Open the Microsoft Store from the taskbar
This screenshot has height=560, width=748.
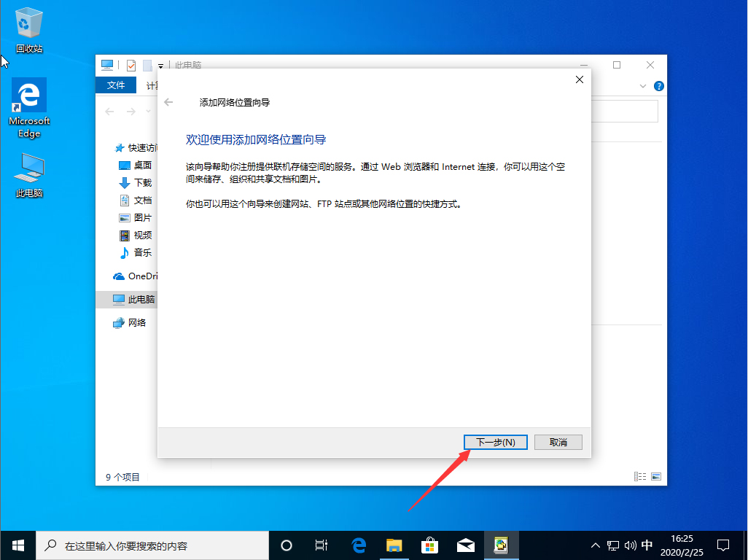pos(429,545)
